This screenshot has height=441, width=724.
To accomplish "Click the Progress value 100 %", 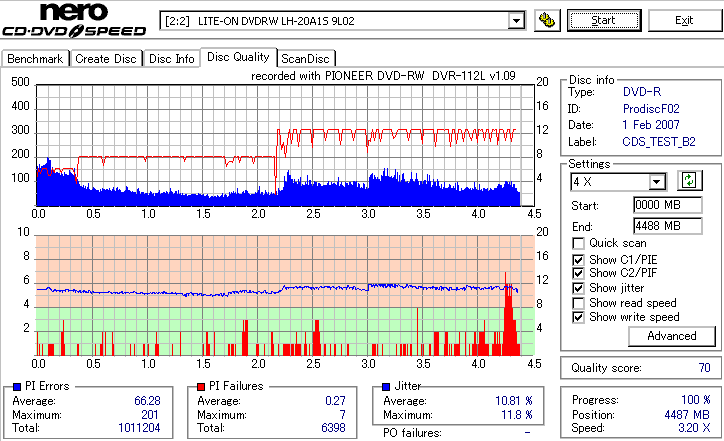I will 695,399.
